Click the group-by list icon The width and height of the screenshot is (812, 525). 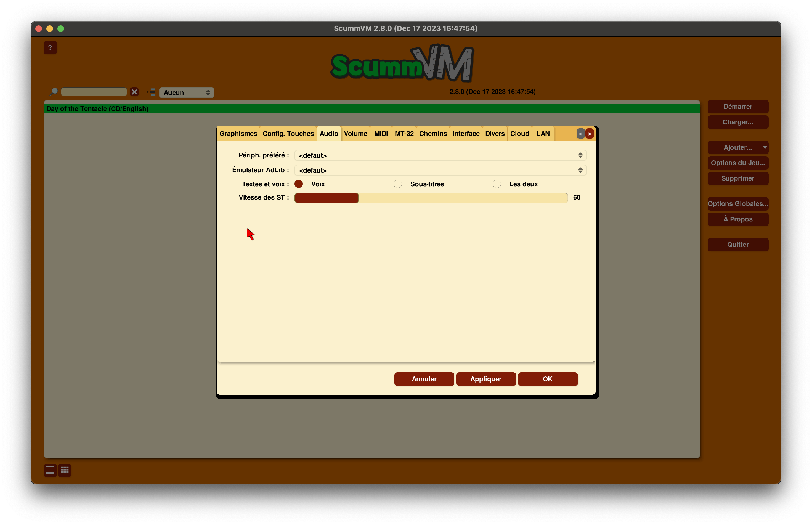point(151,92)
